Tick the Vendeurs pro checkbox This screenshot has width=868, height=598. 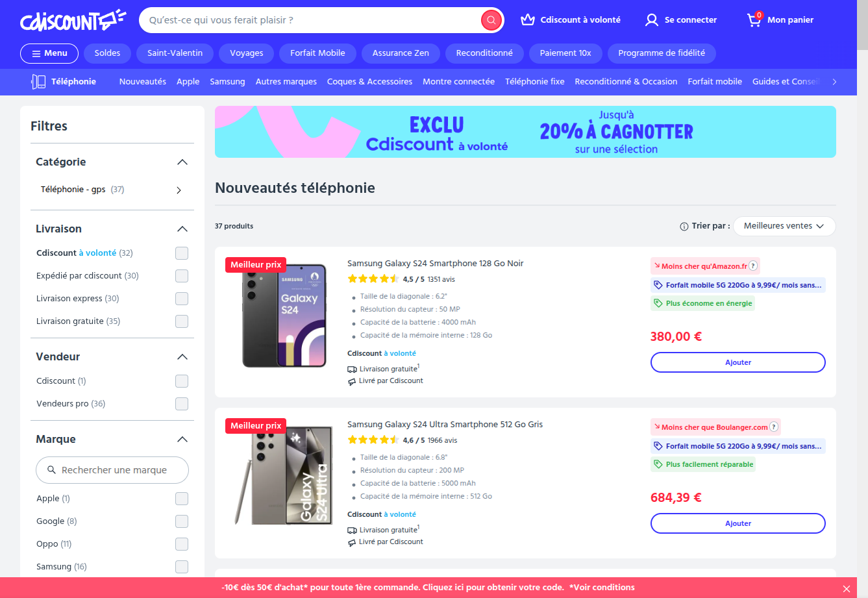coord(182,404)
